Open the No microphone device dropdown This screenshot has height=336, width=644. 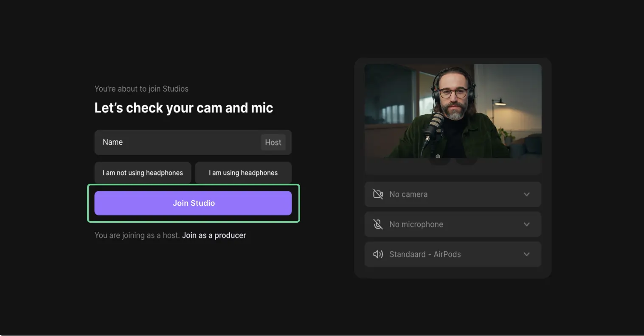[453, 224]
